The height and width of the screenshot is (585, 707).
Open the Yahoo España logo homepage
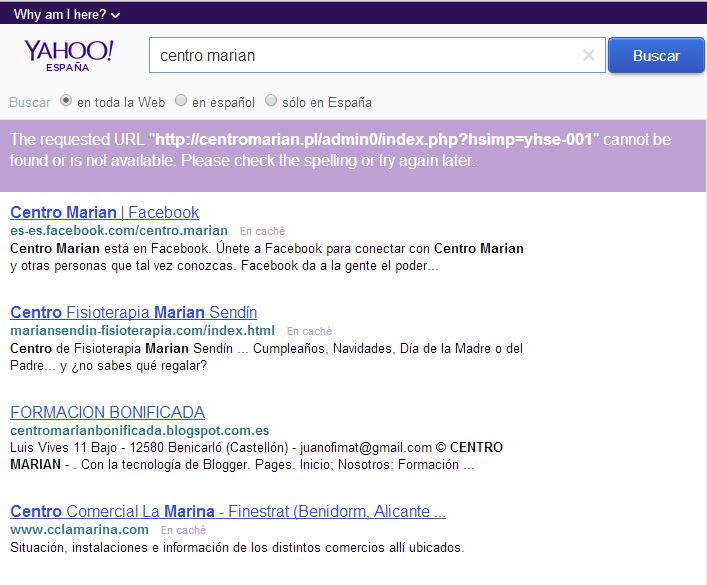coord(69,55)
